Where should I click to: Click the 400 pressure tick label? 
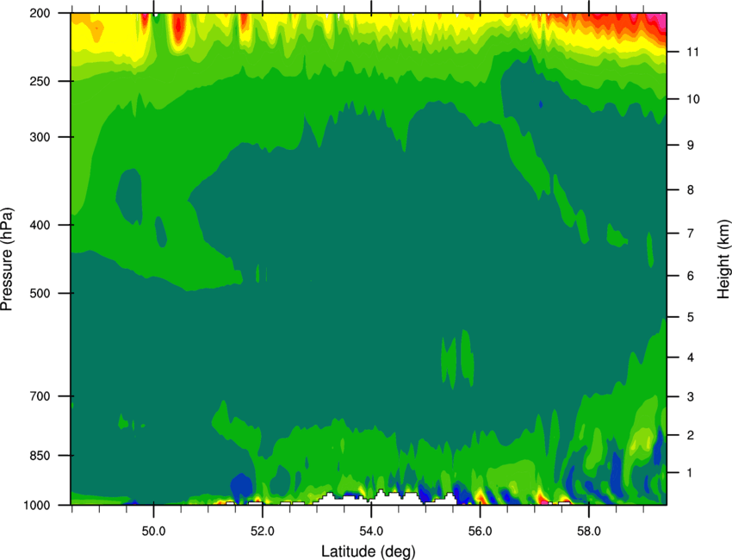(40, 225)
